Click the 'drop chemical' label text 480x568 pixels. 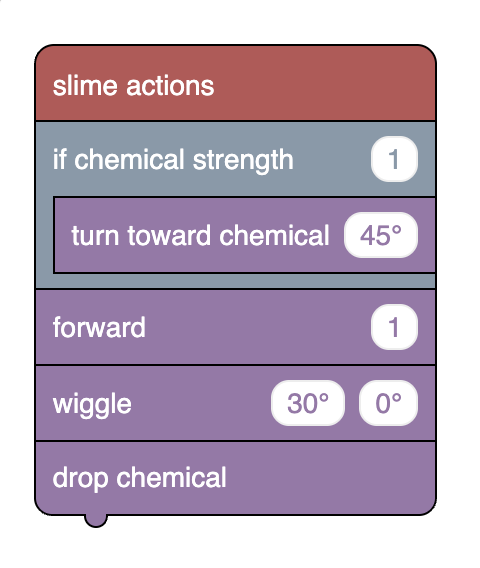click(139, 479)
